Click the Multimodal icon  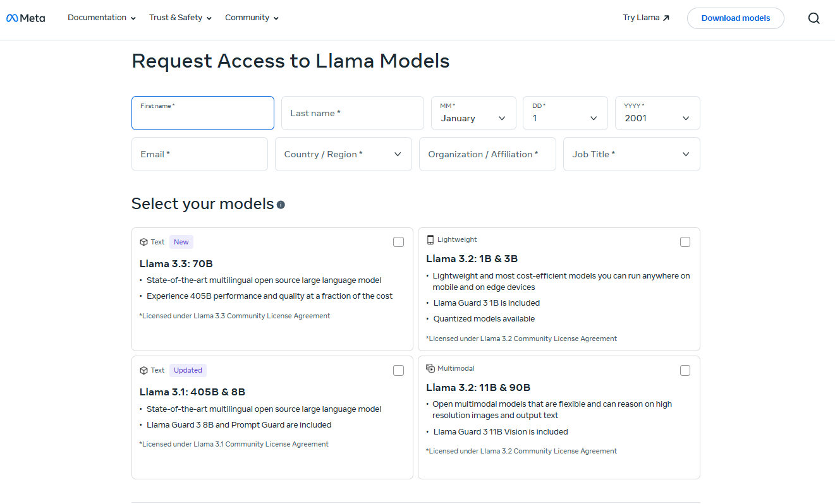tap(430, 368)
